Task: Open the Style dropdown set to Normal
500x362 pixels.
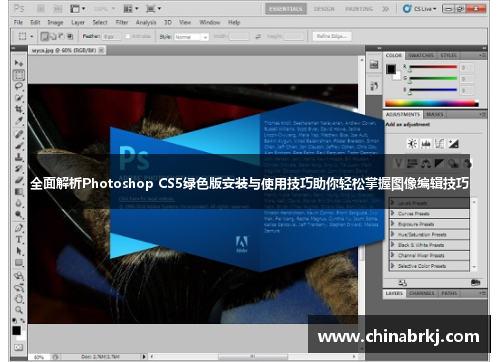Action: pos(191,37)
